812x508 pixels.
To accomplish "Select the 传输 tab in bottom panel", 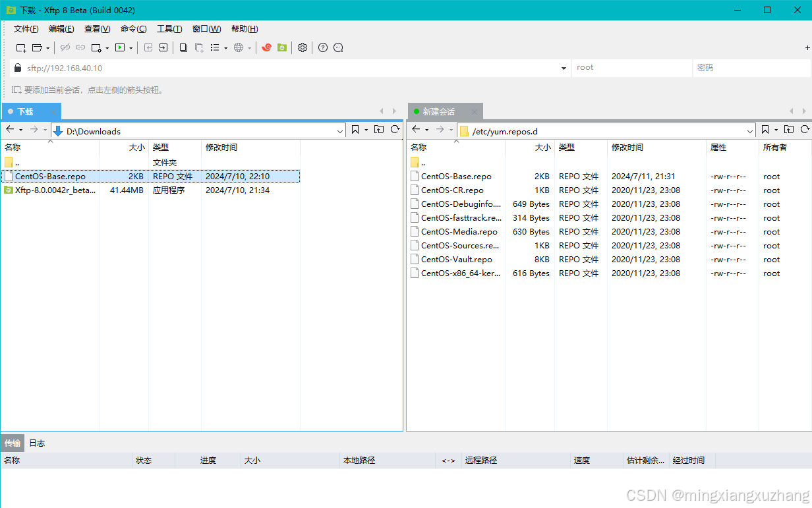I will [13, 443].
